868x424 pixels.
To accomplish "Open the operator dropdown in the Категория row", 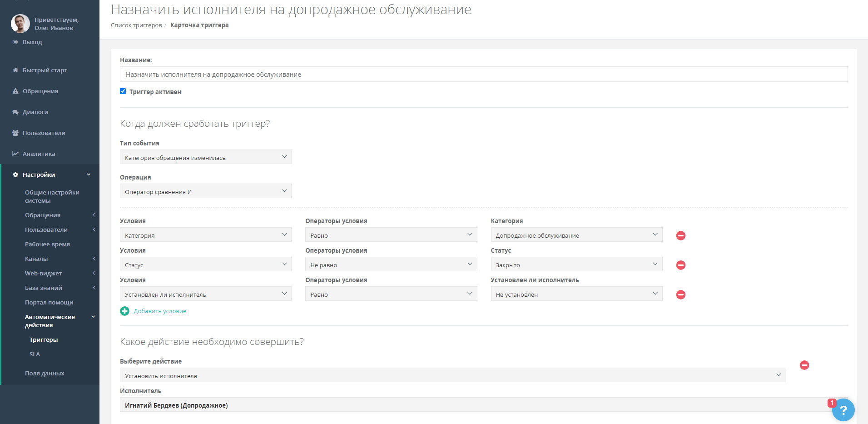I will [391, 235].
